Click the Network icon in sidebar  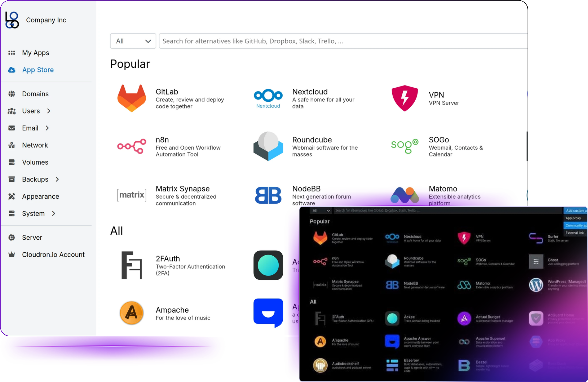(12, 145)
